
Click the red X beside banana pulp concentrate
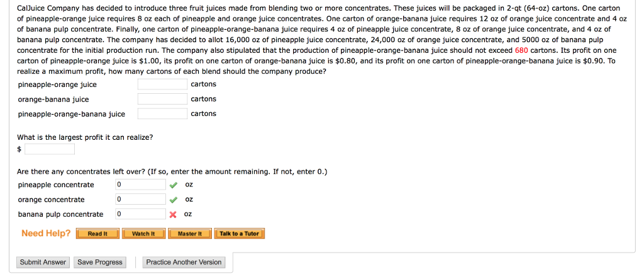[174, 214]
